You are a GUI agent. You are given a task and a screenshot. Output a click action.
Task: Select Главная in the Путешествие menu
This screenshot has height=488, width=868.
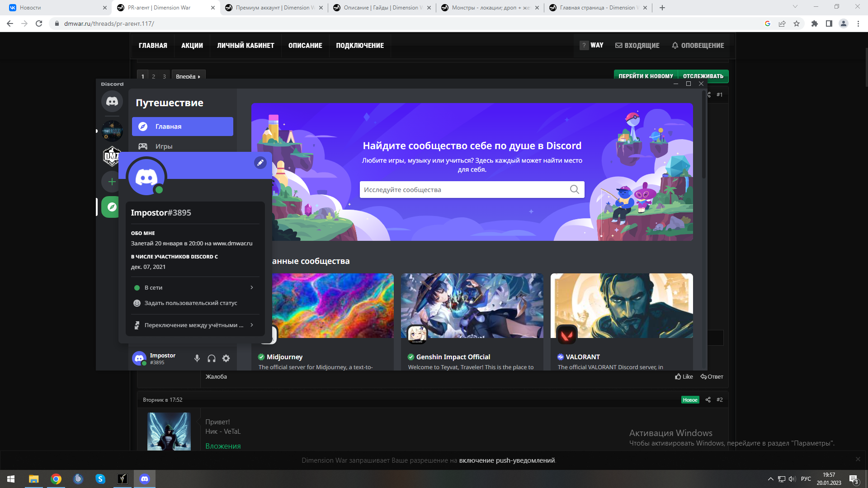pyautogui.click(x=183, y=127)
